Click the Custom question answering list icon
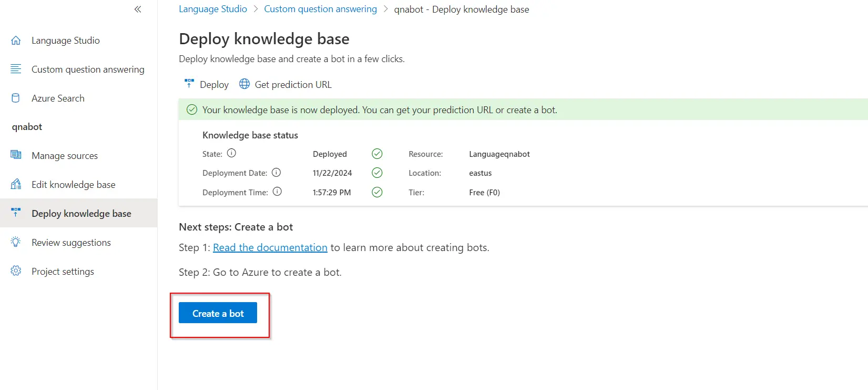 pyautogui.click(x=16, y=69)
